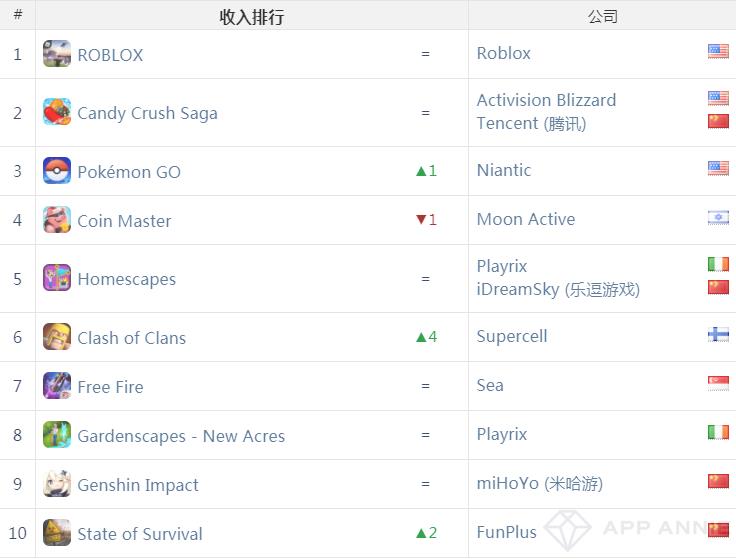Open the Moon Active company link

tap(526, 219)
